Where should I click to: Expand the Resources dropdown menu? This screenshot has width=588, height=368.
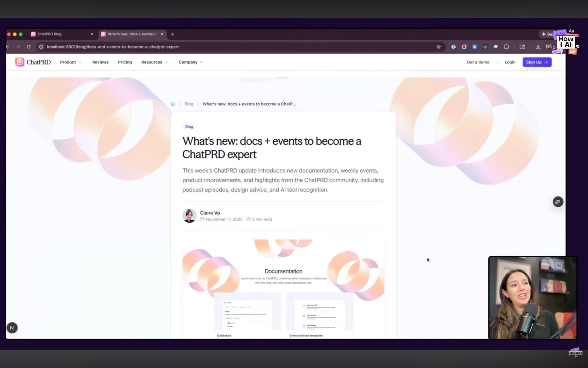154,62
